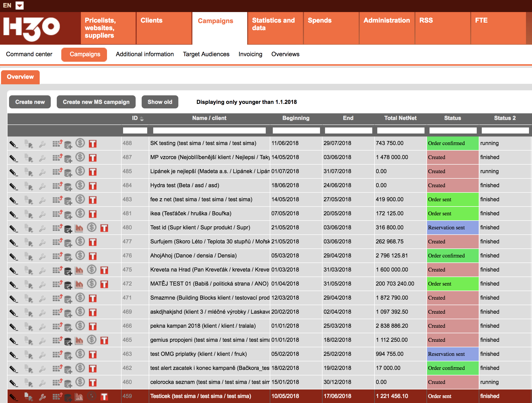Click Status column header

[x=453, y=118]
